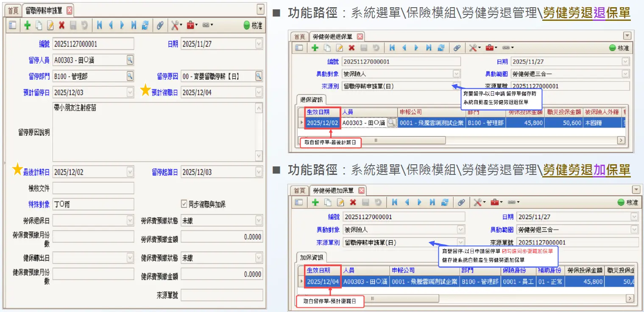Expand the 勞保費預繳狀態 dropdown
The height and width of the screenshot is (312, 644).
[x=259, y=221]
